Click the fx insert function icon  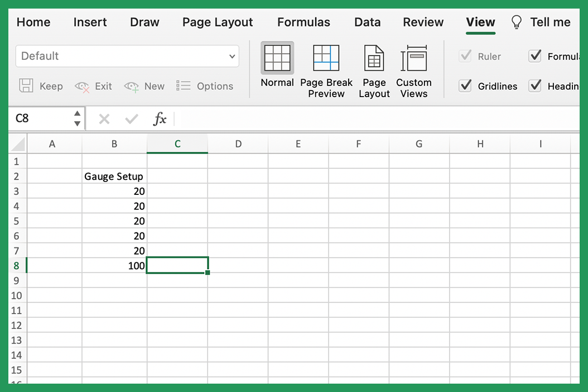160,119
